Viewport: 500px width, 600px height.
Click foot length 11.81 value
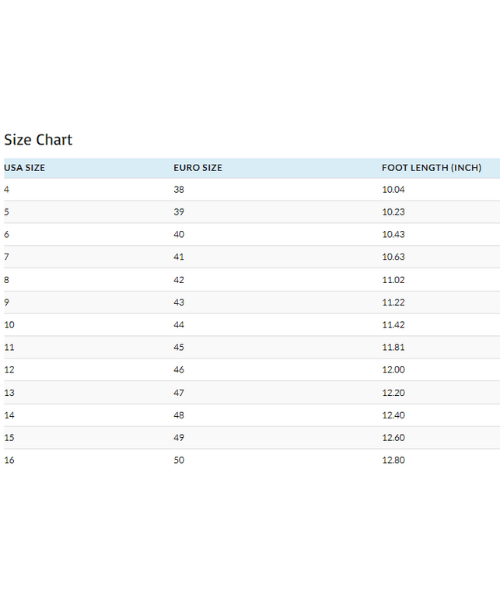(x=393, y=347)
